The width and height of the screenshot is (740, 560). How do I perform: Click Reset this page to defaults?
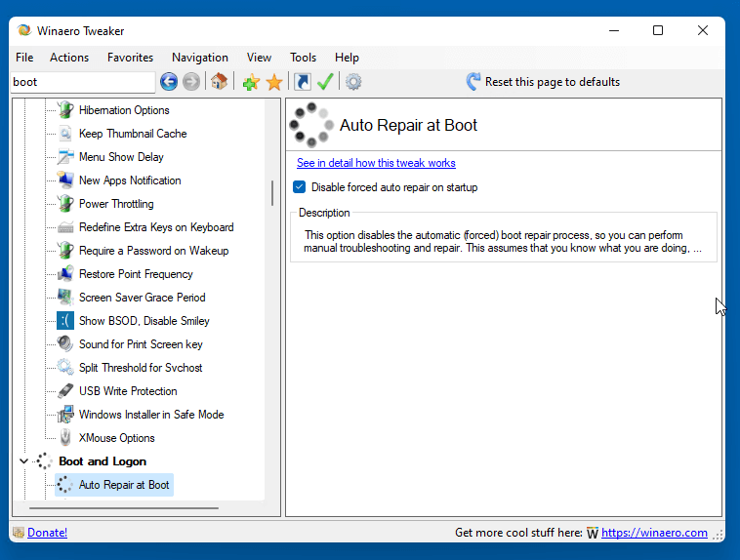pos(553,82)
